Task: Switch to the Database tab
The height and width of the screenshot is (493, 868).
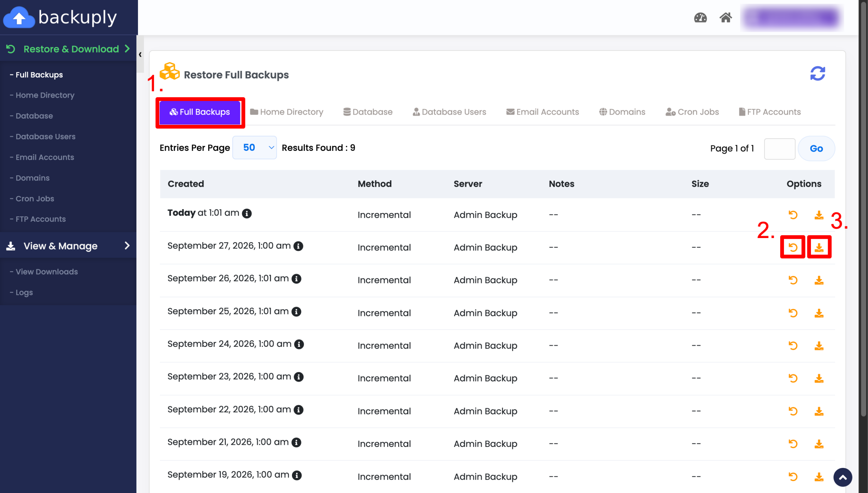Action: (x=368, y=112)
